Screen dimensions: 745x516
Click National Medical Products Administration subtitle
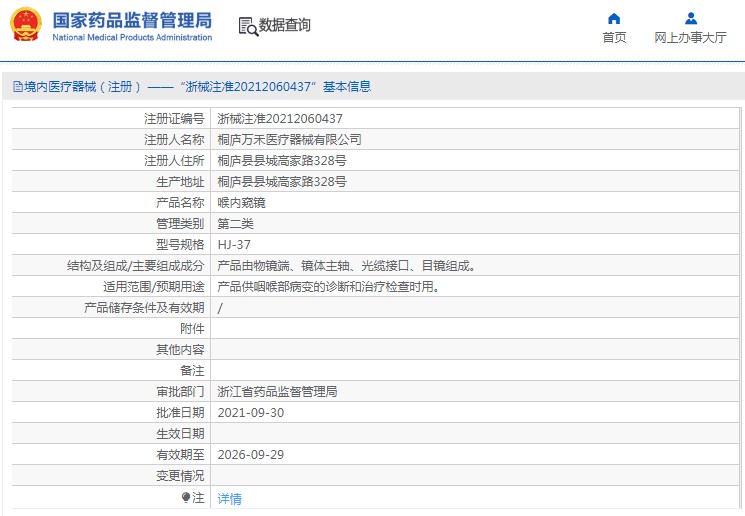tap(132, 37)
